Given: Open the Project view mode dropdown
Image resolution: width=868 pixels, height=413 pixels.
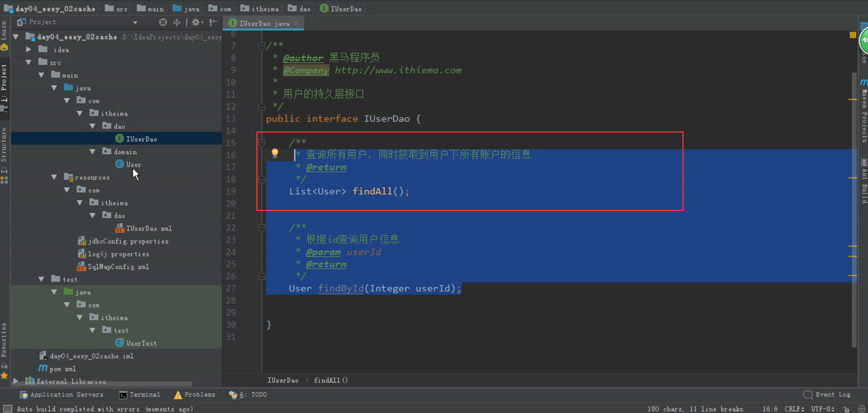Looking at the screenshot, I should (x=135, y=22).
